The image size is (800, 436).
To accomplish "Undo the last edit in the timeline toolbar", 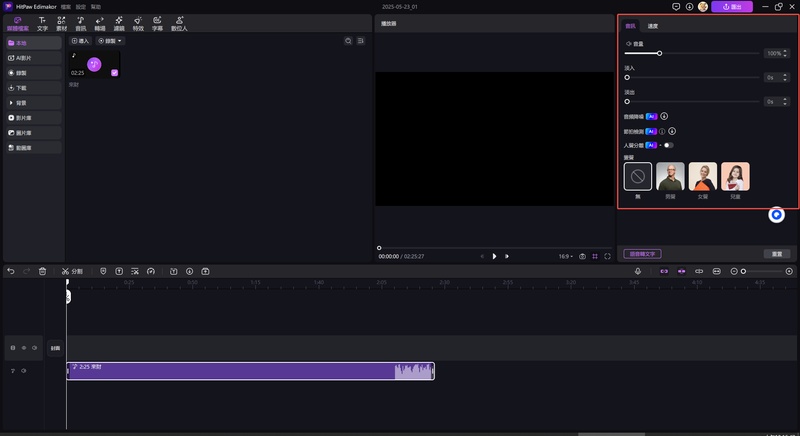I will click(x=11, y=271).
